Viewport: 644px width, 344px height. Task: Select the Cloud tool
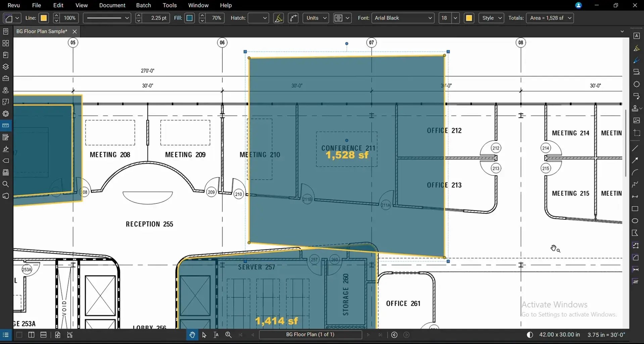636,84
